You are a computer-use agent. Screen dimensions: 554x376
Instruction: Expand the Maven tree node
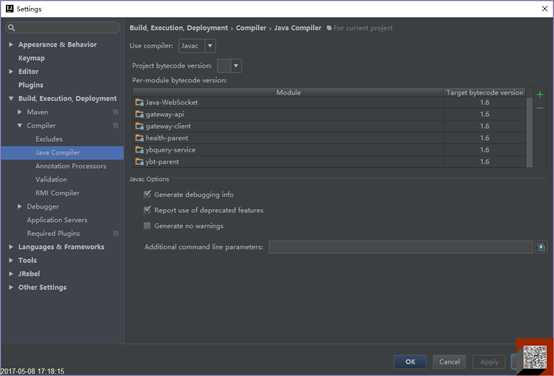(x=20, y=112)
